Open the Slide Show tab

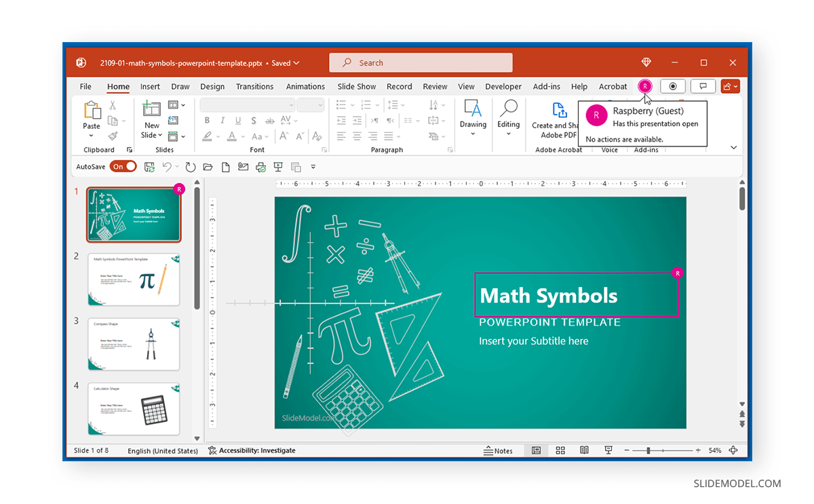[357, 86]
